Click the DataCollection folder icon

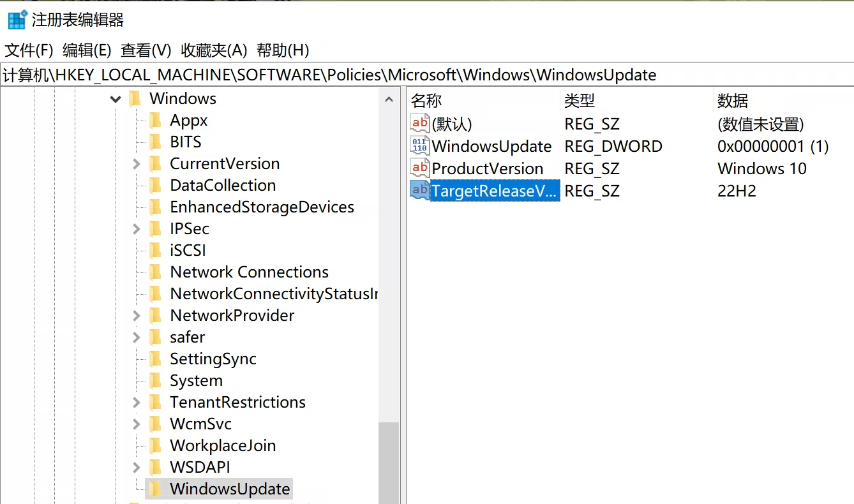pyautogui.click(x=155, y=185)
